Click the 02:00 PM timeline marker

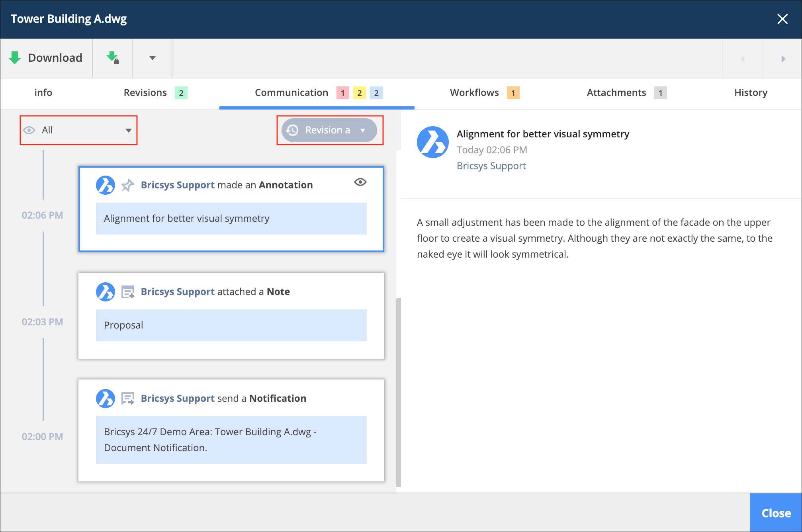click(x=42, y=437)
